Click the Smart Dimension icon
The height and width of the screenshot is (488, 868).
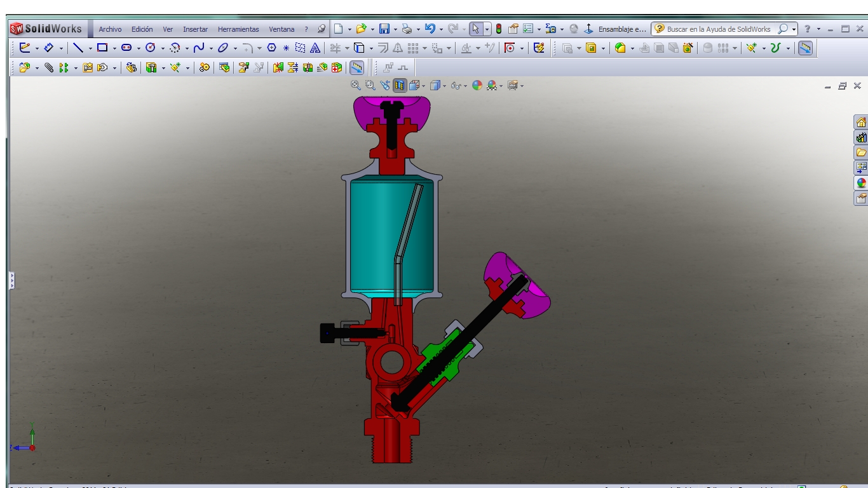tap(49, 48)
